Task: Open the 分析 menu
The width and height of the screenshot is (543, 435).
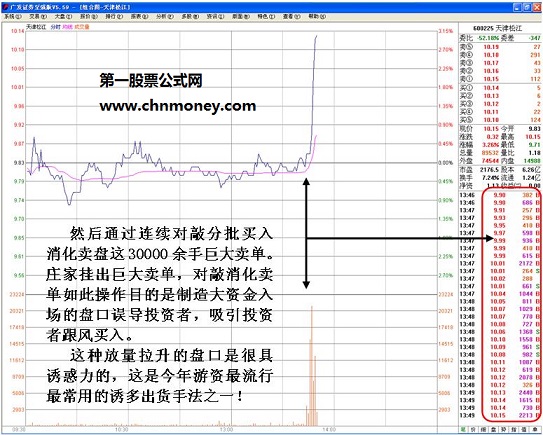Action: click(x=164, y=16)
